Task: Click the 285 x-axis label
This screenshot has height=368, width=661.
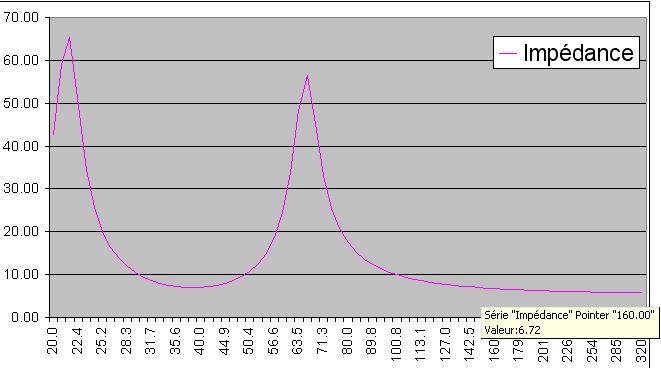Action: [x=616, y=351]
